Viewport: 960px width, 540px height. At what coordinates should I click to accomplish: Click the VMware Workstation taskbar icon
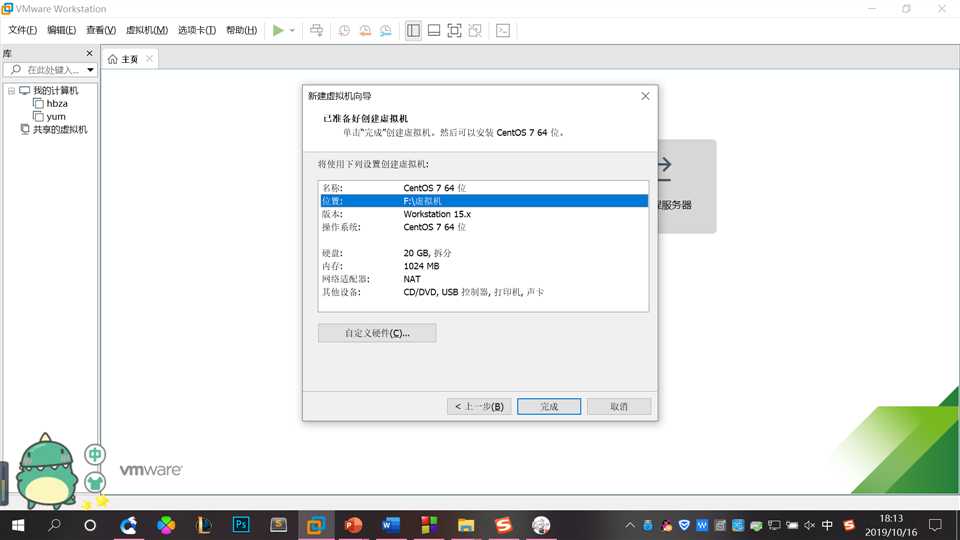tap(316, 525)
